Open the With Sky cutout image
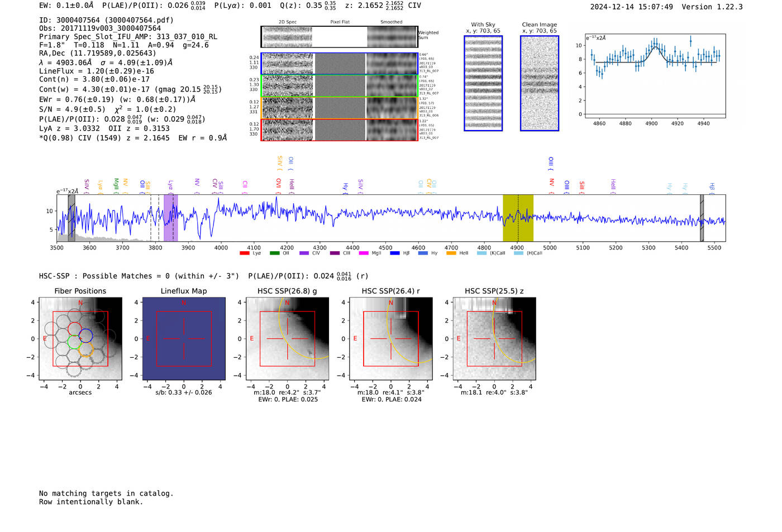 coord(483,83)
